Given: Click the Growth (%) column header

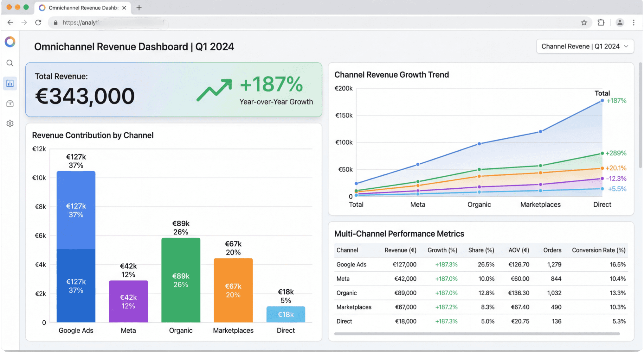Looking at the screenshot, I should (x=442, y=250).
